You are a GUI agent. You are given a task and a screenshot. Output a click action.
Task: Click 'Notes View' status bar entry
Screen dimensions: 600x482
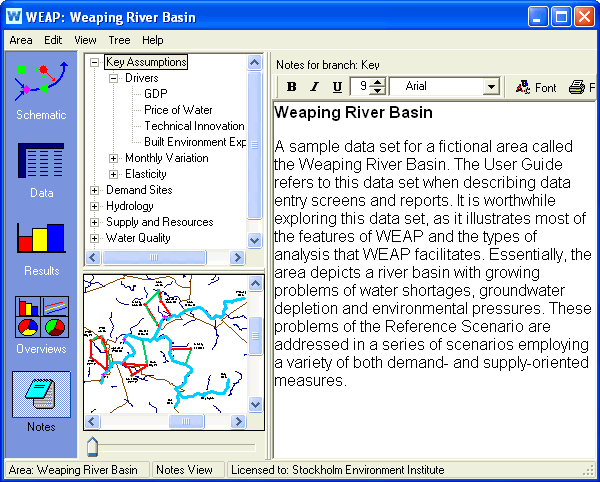[184, 470]
